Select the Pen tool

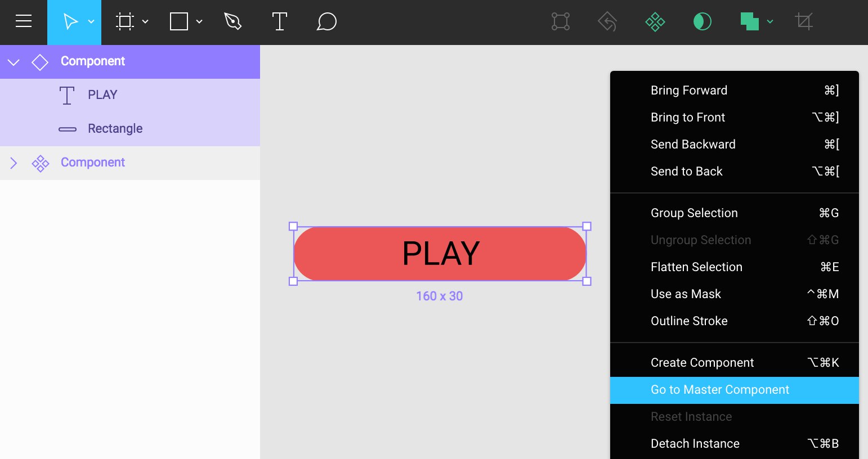point(232,21)
